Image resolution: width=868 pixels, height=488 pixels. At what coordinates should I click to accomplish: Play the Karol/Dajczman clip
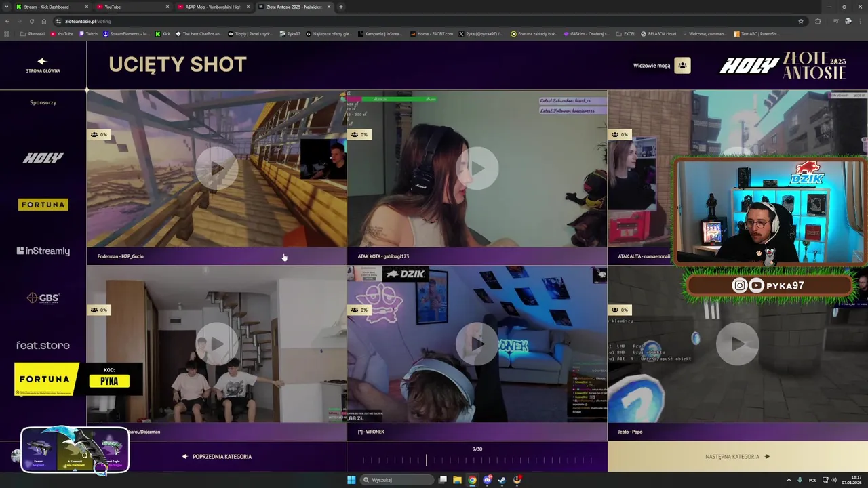pos(216,344)
